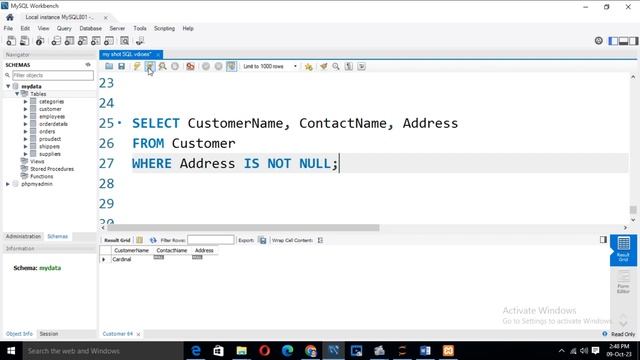Toggle stop execution on error
The image size is (640, 360).
[x=190, y=66]
